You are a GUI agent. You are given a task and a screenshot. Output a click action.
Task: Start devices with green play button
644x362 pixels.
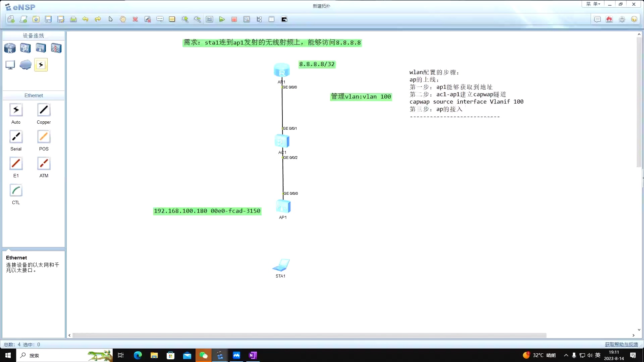coord(222,19)
